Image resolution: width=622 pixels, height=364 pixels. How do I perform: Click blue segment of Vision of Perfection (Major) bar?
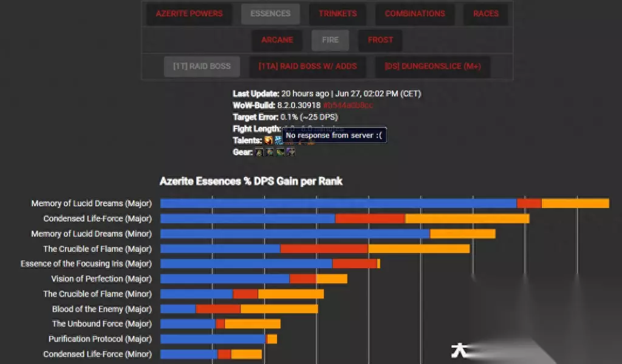coord(225,278)
